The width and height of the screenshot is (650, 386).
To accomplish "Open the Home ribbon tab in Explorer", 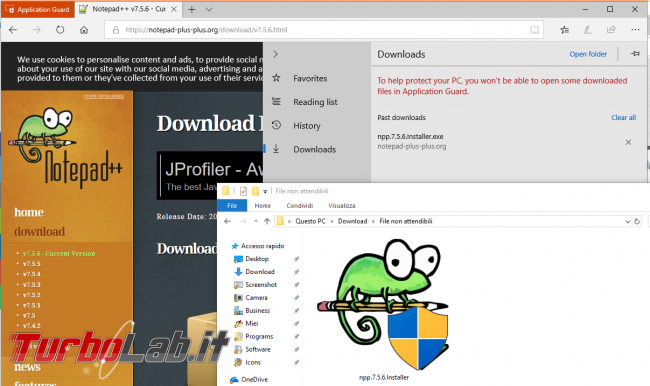I will tap(262, 205).
